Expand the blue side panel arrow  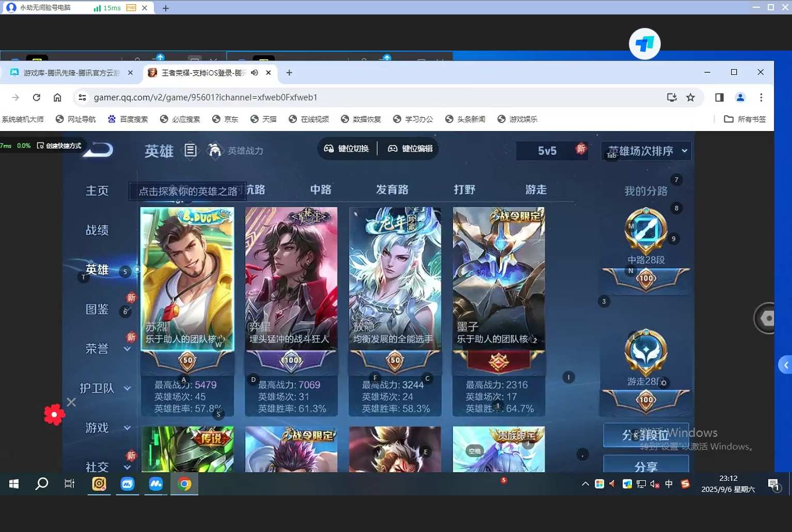coord(785,365)
